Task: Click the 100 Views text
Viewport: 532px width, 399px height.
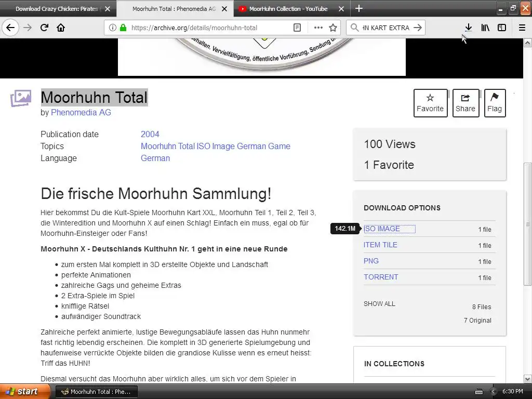Action: pos(390,144)
